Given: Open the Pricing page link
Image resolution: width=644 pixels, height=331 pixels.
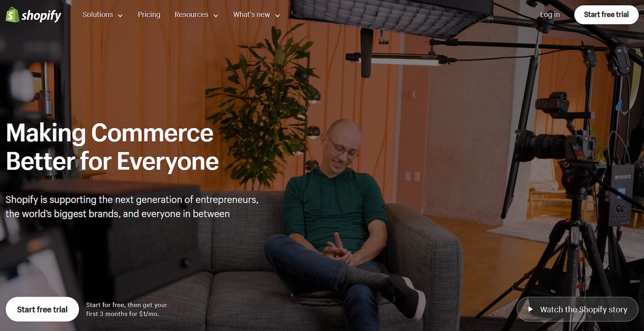Looking at the screenshot, I should [149, 15].
